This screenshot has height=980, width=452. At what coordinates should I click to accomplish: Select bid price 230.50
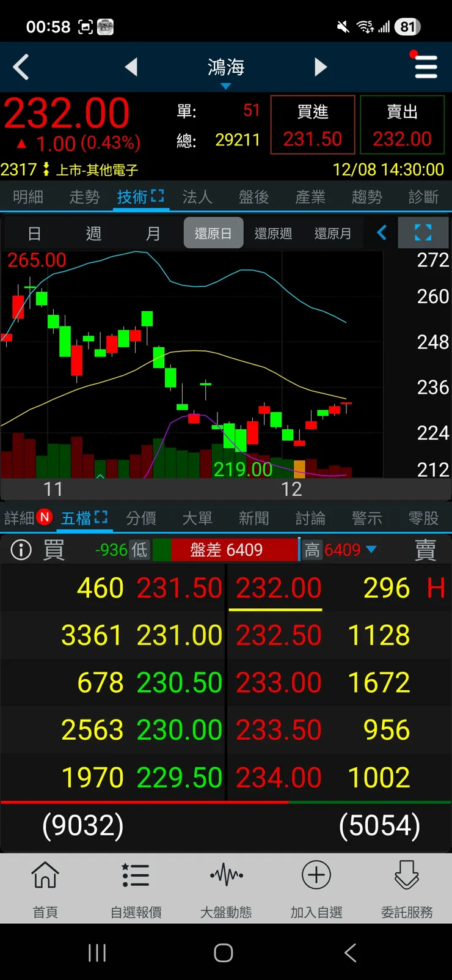[180, 682]
